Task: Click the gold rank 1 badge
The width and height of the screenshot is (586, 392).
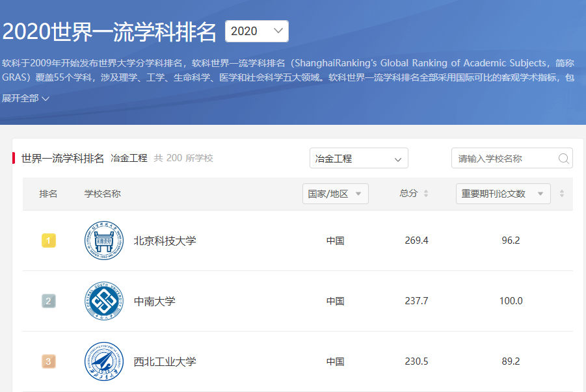Action: (49, 241)
